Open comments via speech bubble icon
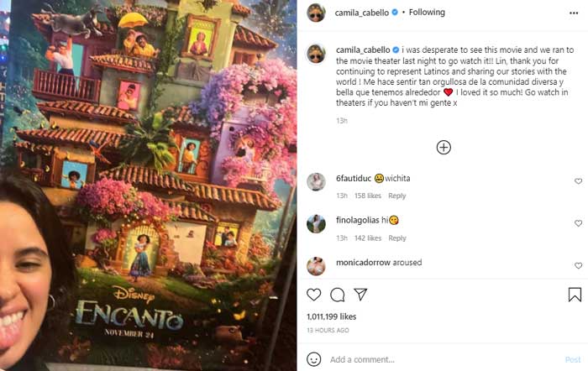This screenshot has height=371, width=588. [x=337, y=295]
